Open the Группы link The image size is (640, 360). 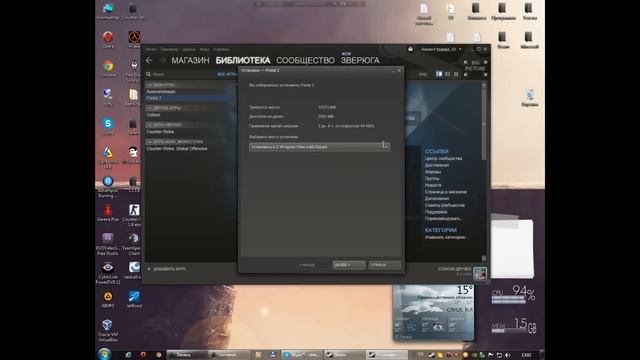click(432, 178)
